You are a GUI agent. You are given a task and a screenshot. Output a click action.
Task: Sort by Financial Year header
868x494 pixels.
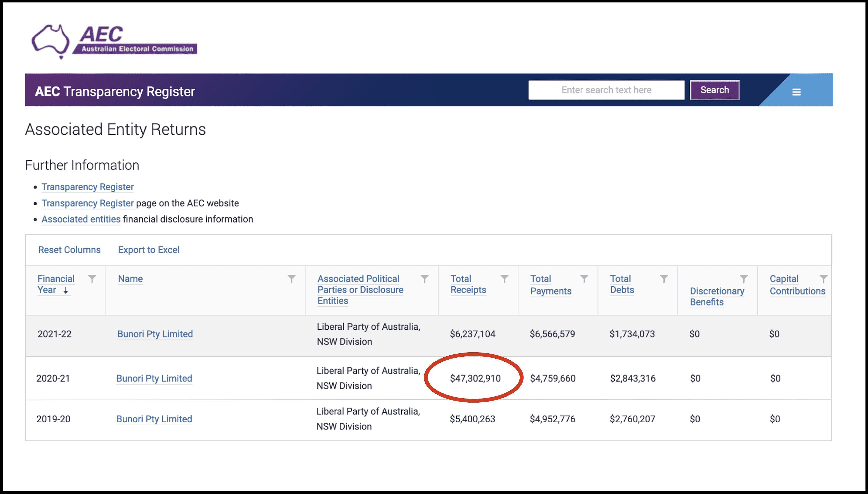56,284
